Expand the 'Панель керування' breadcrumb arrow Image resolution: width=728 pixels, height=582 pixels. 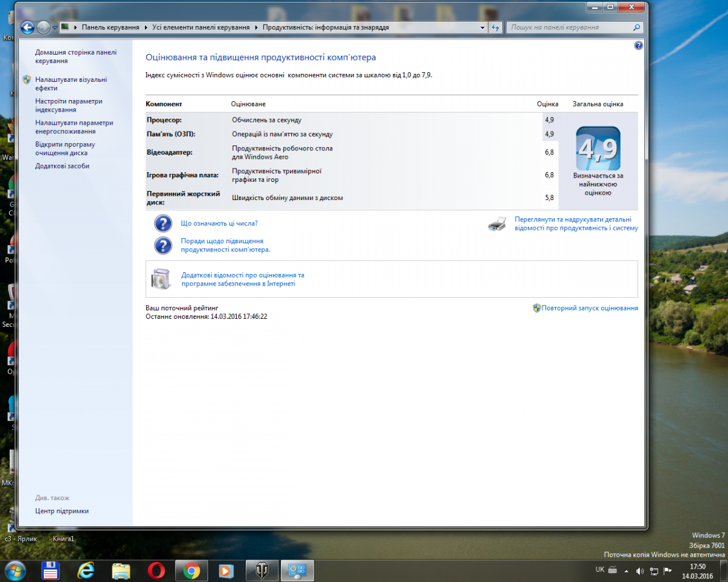pos(146,27)
